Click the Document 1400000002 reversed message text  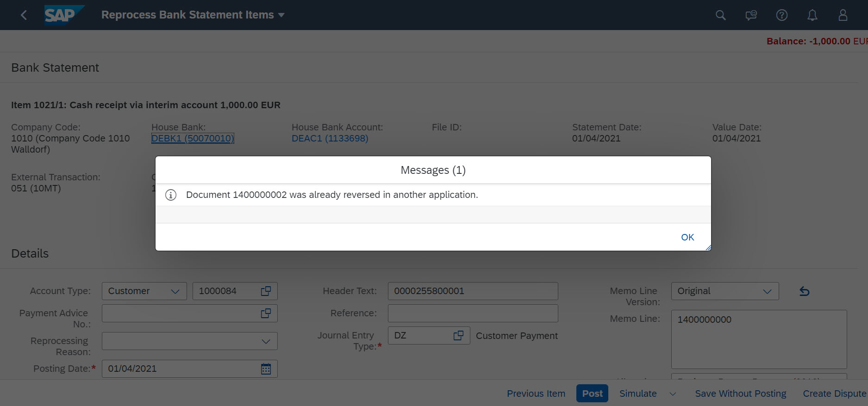(332, 195)
